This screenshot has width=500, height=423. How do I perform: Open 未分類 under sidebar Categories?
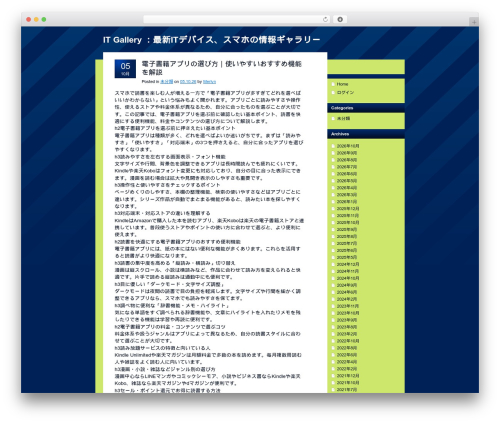pos(343,118)
